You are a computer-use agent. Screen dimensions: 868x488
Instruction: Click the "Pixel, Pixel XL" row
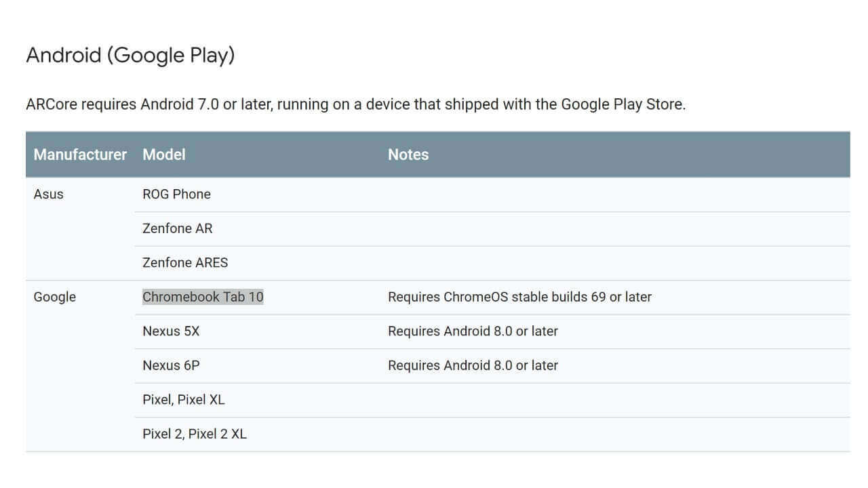[x=183, y=400]
